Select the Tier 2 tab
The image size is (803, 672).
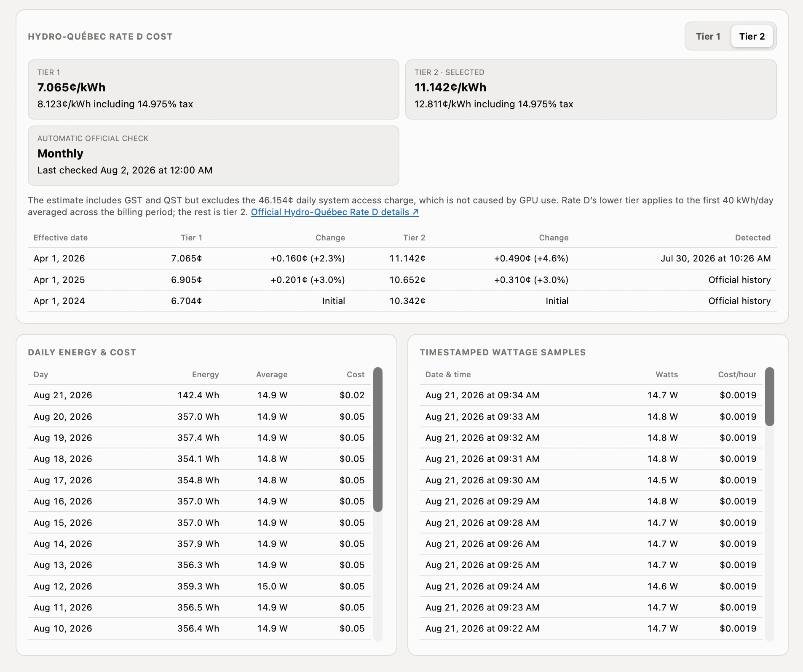coord(752,37)
